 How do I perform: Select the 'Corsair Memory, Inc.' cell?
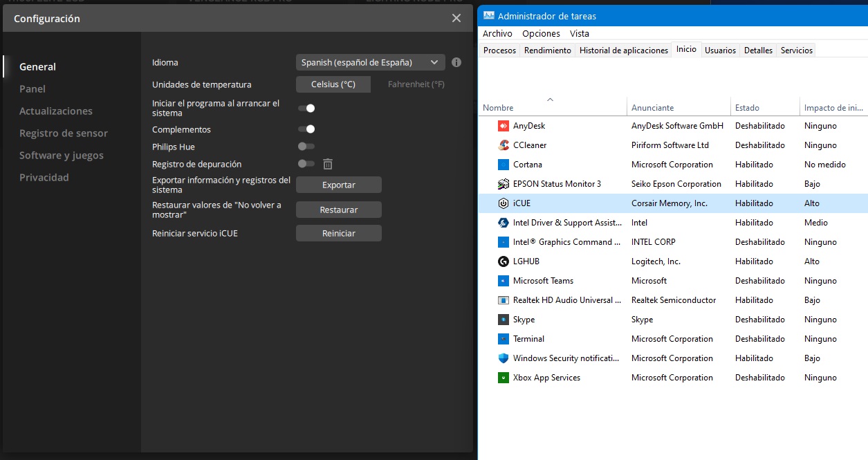670,203
